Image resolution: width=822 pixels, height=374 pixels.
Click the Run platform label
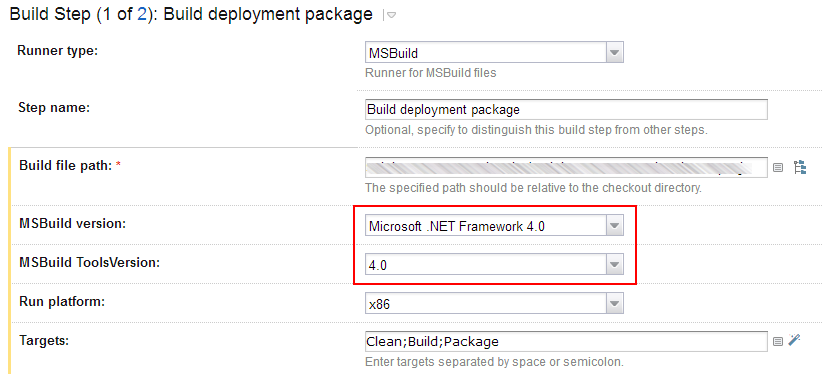tap(62, 302)
